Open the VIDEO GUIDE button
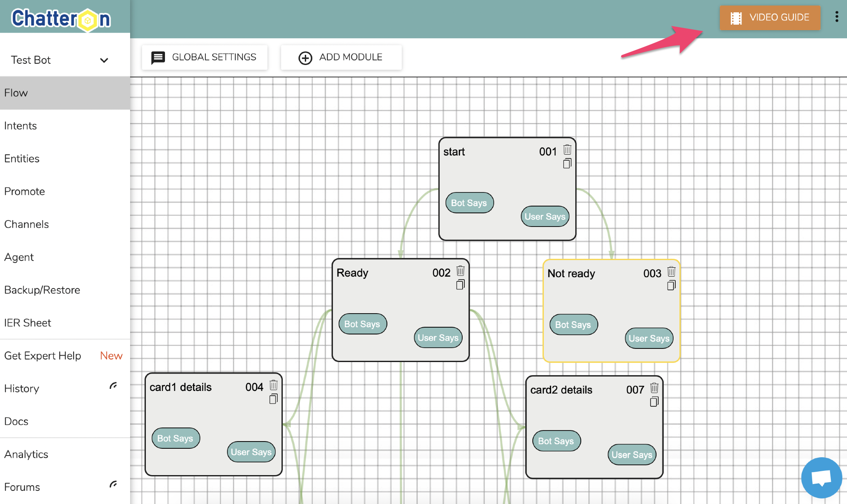This screenshot has width=847, height=504. [770, 18]
